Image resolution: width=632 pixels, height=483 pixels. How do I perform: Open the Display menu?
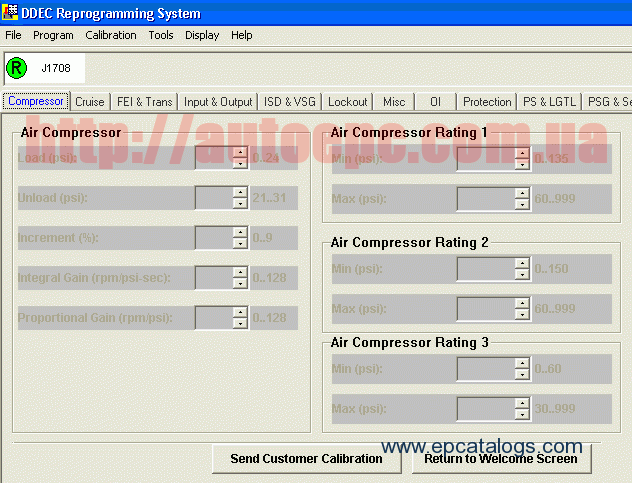(x=202, y=35)
